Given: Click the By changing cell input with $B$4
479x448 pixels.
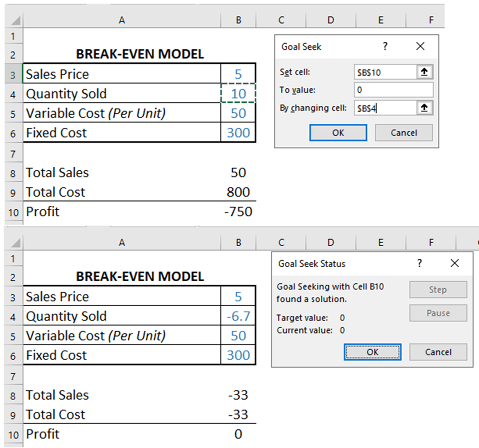Looking at the screenshot, I should tap(385, 108).
